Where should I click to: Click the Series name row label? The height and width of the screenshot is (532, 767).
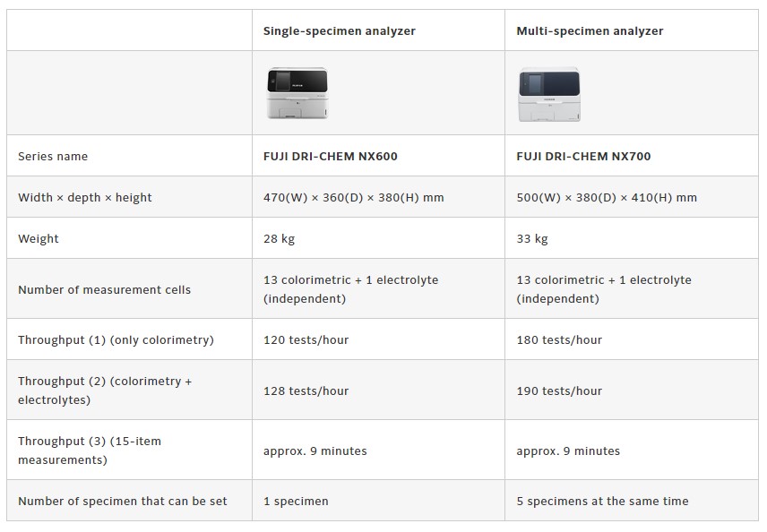point(53,157)
